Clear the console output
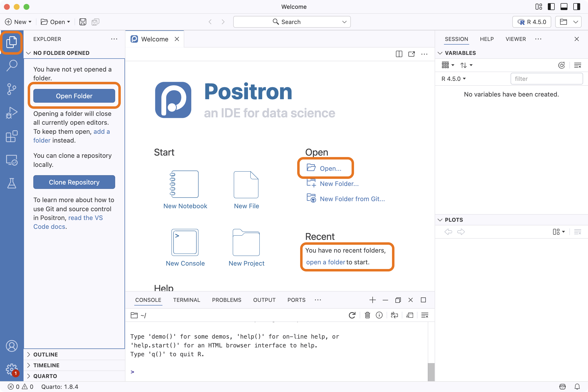Image resolution: width=588 pixels, height=392 pixels. pos(425,315)
